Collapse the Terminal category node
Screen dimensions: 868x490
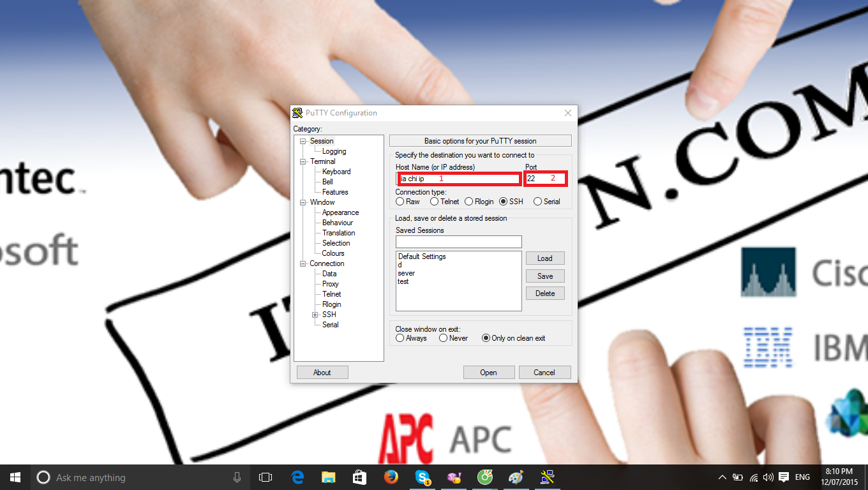point(303,161)
